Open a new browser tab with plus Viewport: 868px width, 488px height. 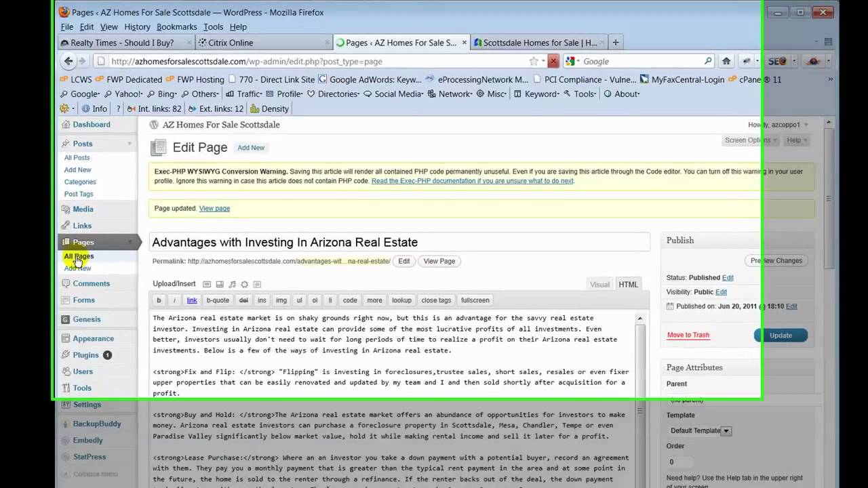coord(616,43)
